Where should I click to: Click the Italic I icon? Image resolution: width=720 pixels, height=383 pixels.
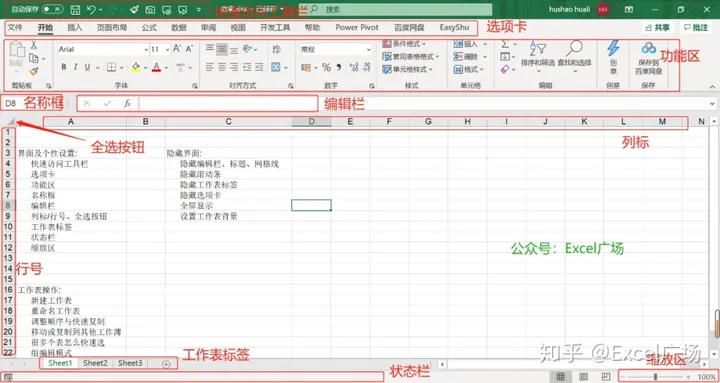75,68
